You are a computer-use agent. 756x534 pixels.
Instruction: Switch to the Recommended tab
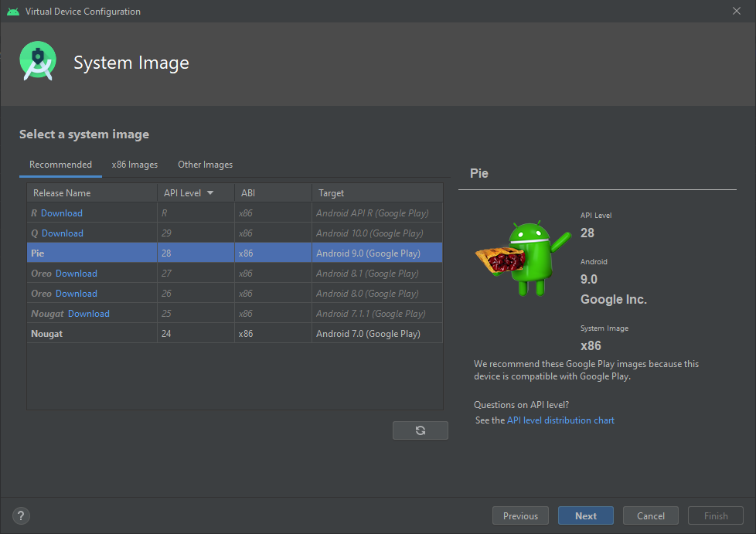[60, 165]
